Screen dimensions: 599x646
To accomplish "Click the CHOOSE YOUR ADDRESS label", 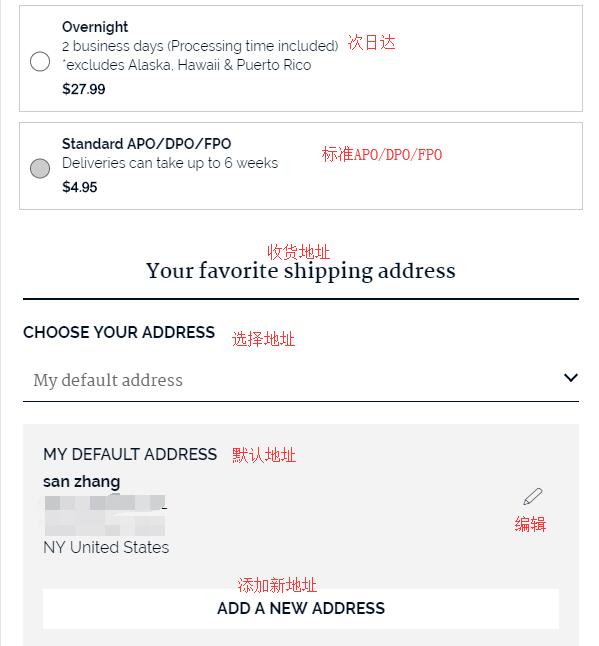I will coord(119,332).
